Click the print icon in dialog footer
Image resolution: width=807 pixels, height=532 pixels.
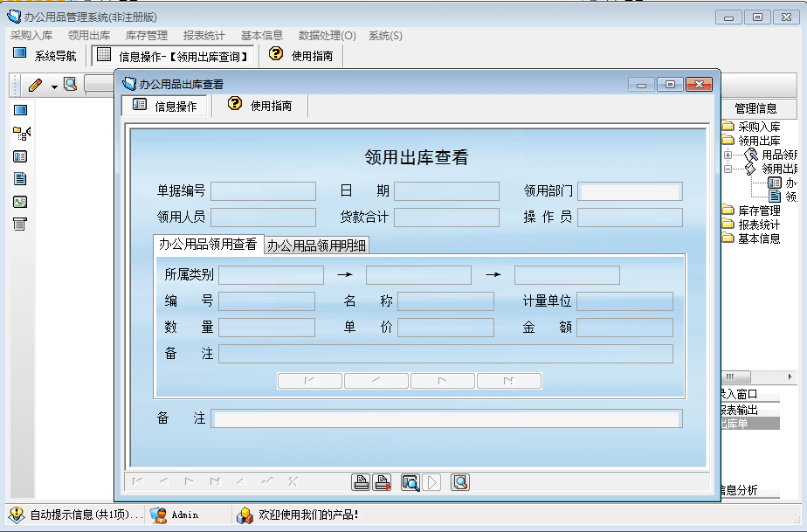(x=360, y=482)
